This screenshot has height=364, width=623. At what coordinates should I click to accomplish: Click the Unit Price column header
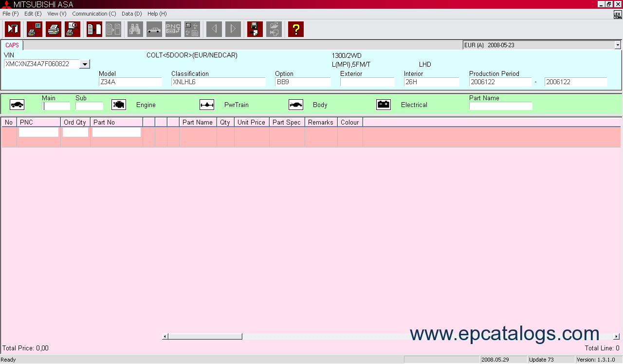(252, 122)
